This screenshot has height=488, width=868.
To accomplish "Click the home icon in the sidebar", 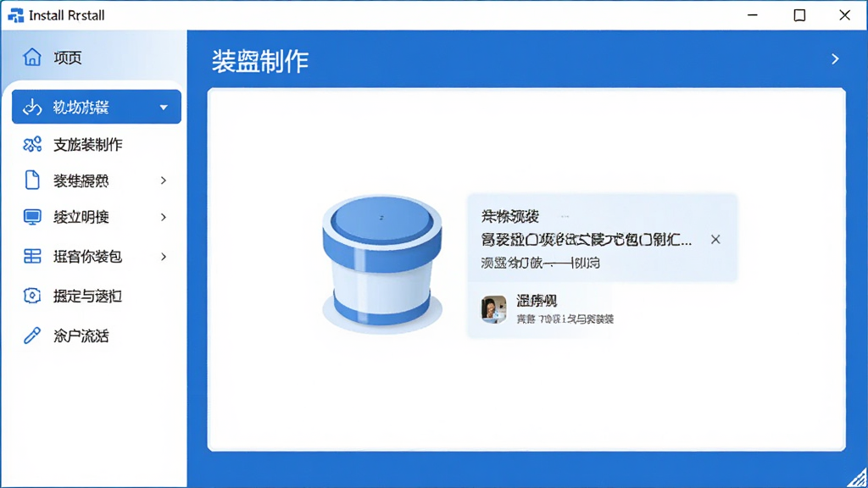I will point(32,57).
